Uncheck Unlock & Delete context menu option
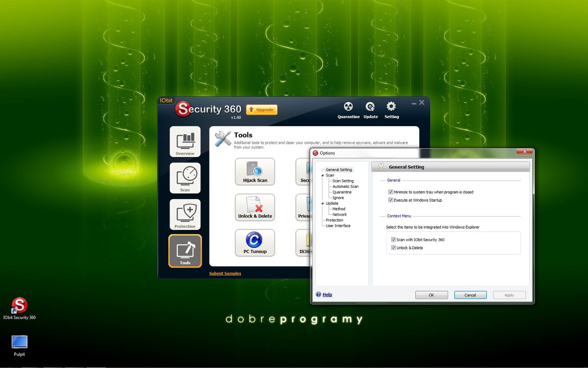This screenshot has width=588, height=368. [x=393, y=248]
